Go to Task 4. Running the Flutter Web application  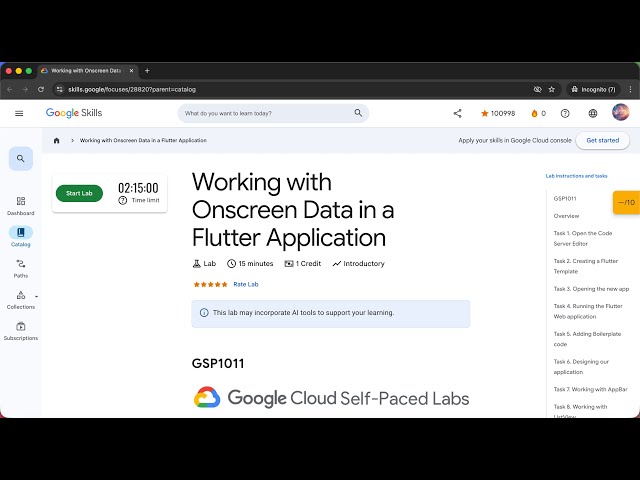pyautogui.click(x=588, y=311)
